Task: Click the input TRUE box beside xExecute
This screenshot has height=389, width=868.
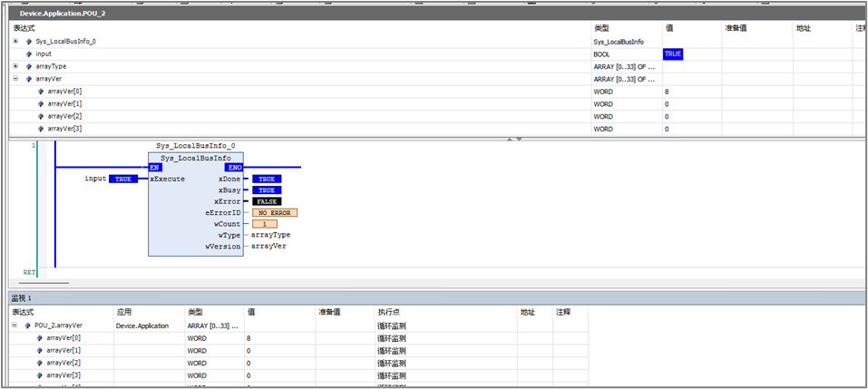Action: click(x=122, y=180)
